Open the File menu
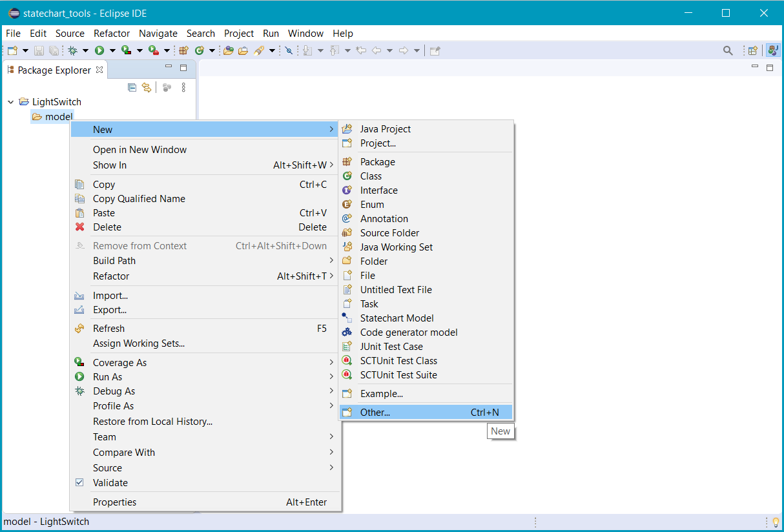Image resolution: width=784 pixels, height=532 pixels. tap(13, 34)
